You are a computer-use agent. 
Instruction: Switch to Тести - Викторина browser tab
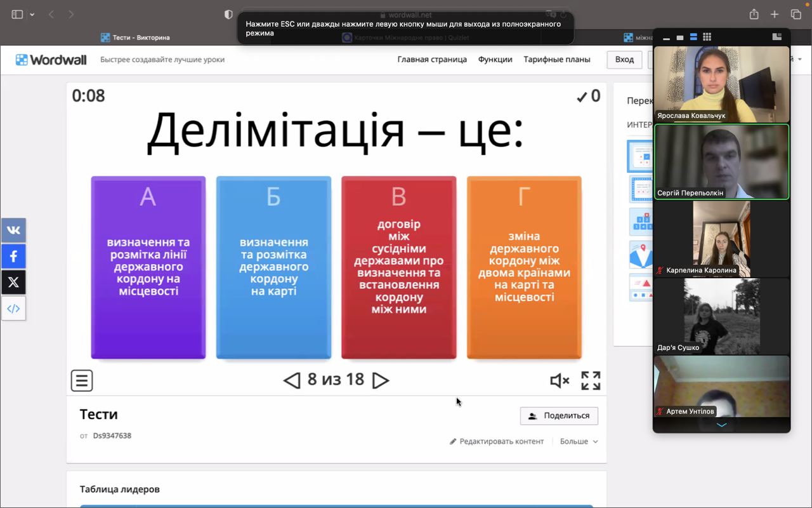(x=135, y=37)
